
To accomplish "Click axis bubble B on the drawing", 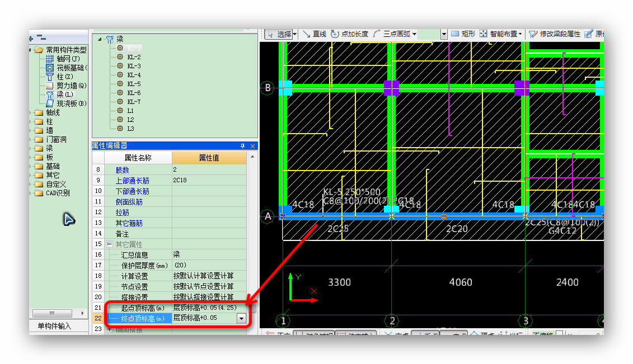I will tap(268, 87).
